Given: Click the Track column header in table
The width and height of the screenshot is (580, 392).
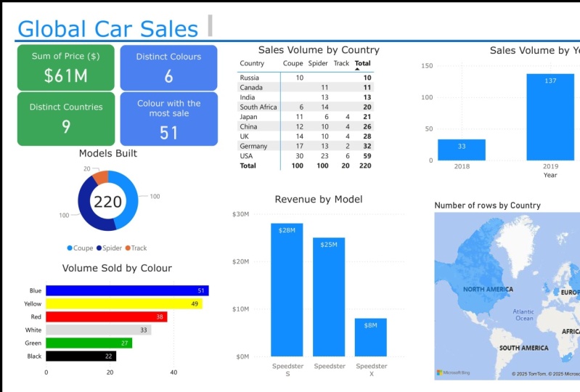Looking at the screenshot, I should (x=341, y=63).
